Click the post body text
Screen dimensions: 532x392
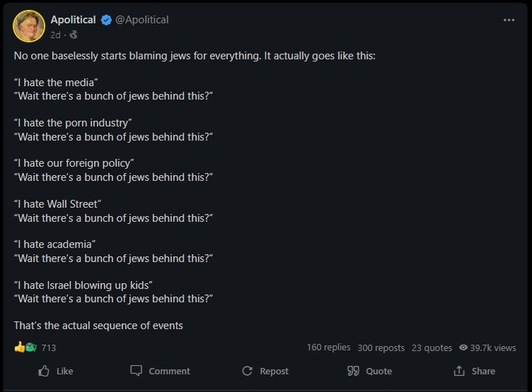tap(194, 56)
